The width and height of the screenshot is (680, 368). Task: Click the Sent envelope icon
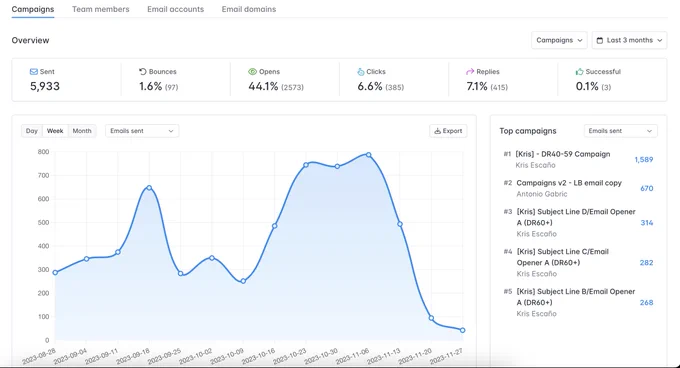point(33,72)
